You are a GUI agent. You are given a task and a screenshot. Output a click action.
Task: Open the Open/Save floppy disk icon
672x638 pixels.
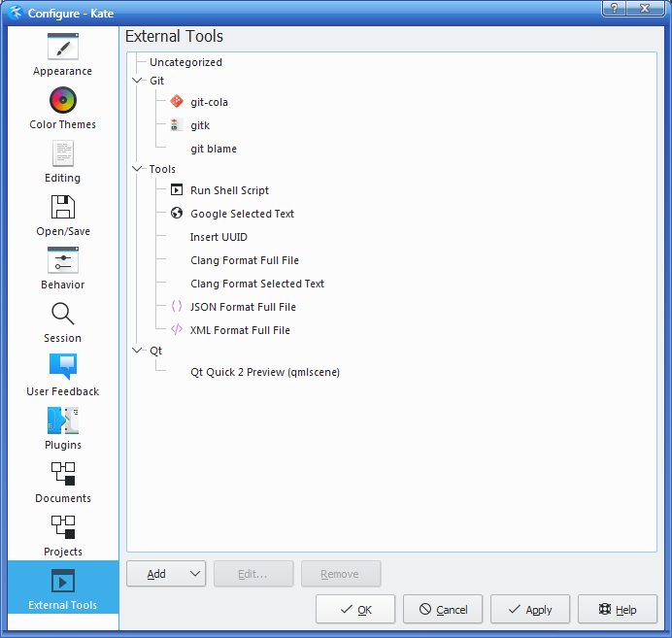[x=63, y=207]
